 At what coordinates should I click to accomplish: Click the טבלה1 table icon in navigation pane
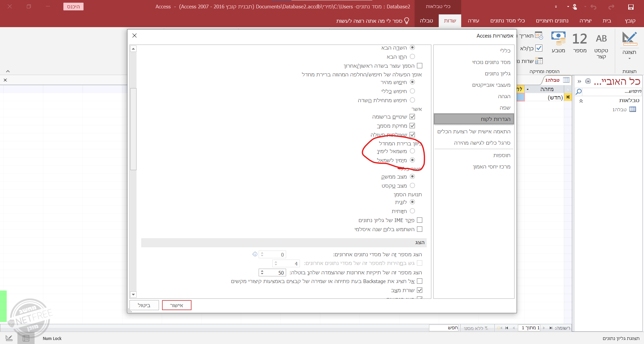coord(633,109)
